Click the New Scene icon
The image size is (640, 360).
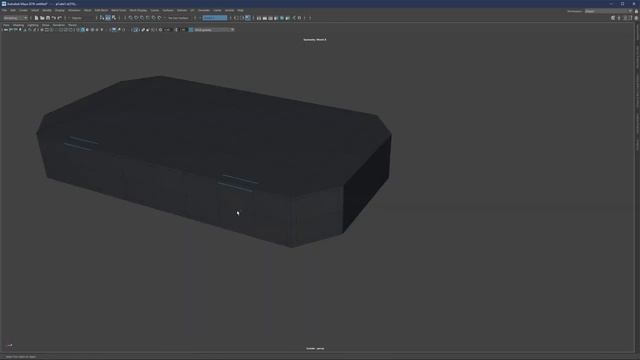[x=36, y=18]
